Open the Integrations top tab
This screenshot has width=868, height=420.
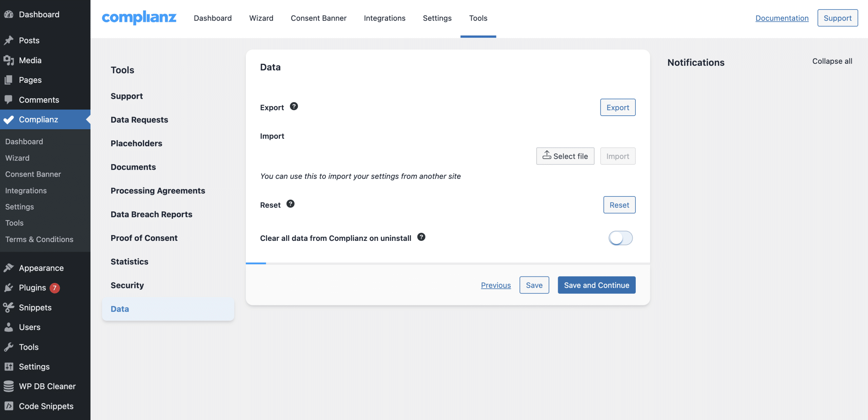tap(384, 18)
